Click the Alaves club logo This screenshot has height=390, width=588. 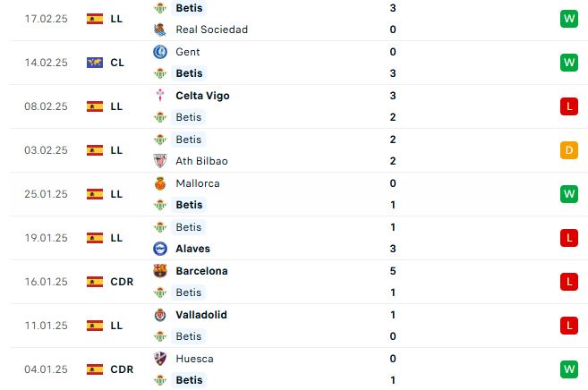click(160, 249)
